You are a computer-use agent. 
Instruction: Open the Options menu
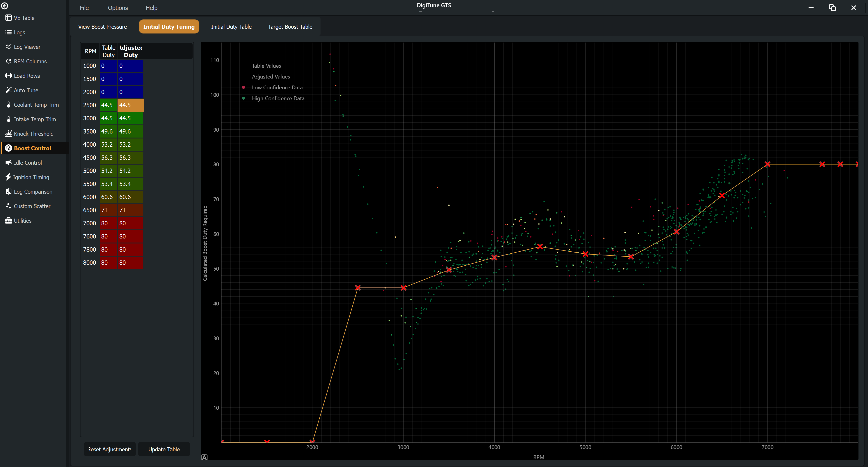pyautogui.click(x=118, y=8)
